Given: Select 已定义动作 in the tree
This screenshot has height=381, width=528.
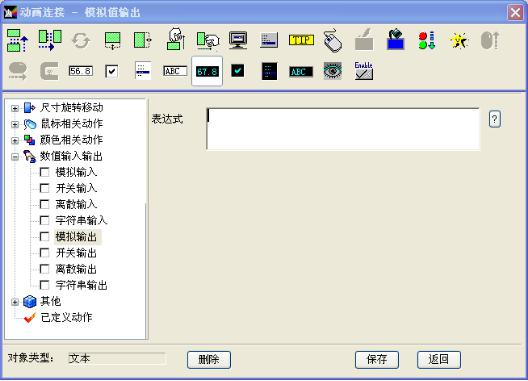Looking at the screenshot, I should click(x=66, y=317).
